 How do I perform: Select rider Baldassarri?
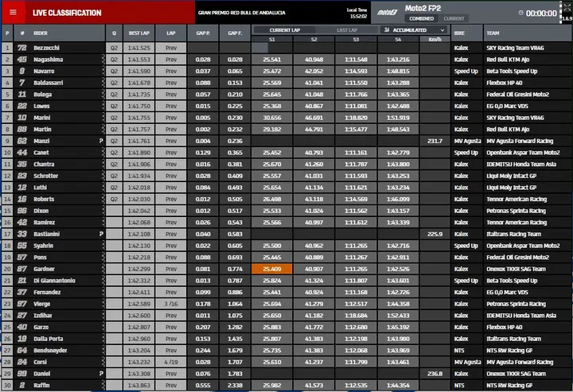click(x=49, y=83)
